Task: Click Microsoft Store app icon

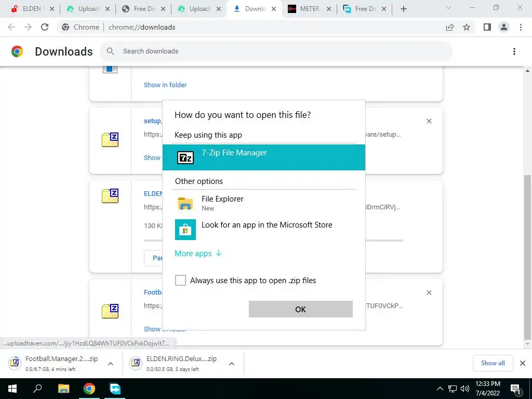Action: click(185, 230)
